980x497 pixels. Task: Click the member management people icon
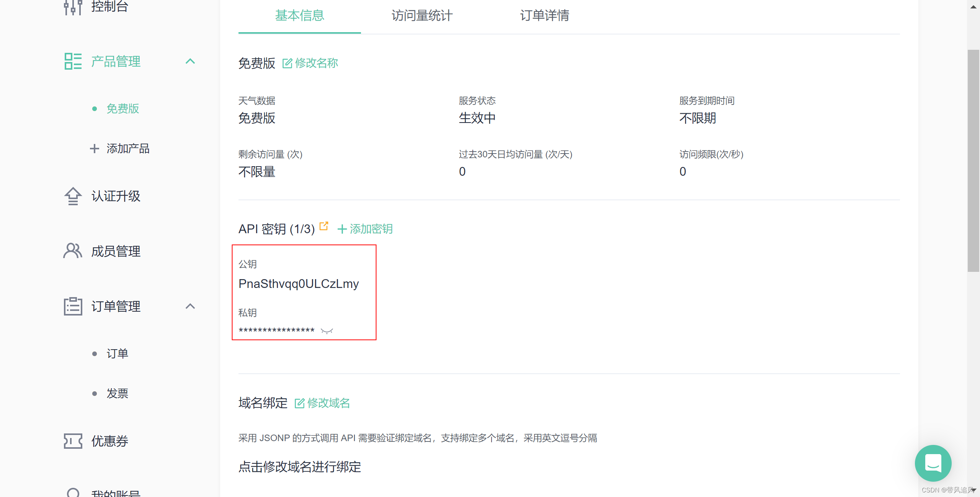(73, 251)
